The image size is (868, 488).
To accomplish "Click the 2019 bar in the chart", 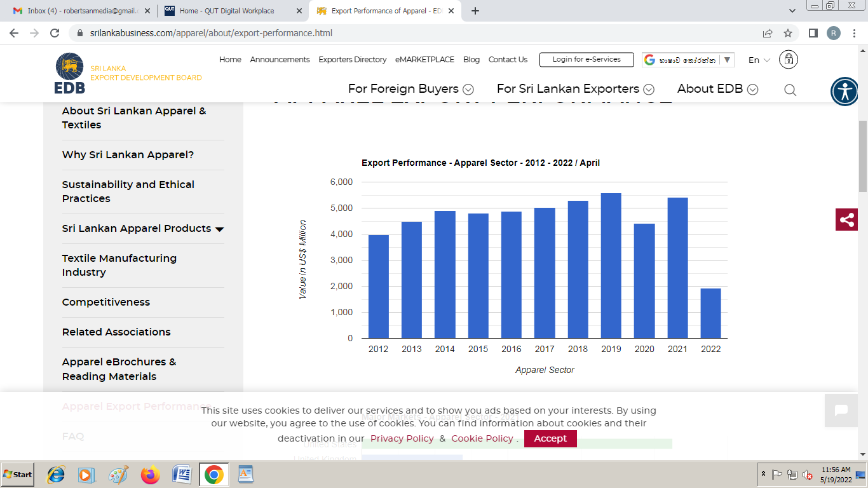I will tap(611, 266).
